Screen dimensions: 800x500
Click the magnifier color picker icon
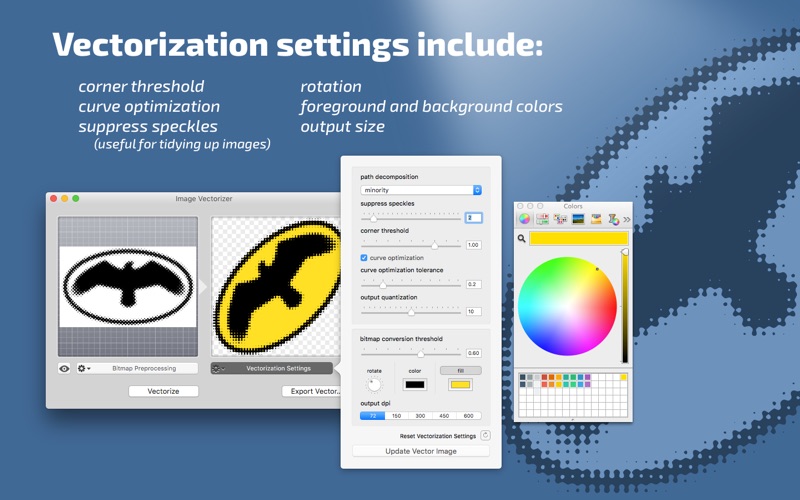[521, 238]
